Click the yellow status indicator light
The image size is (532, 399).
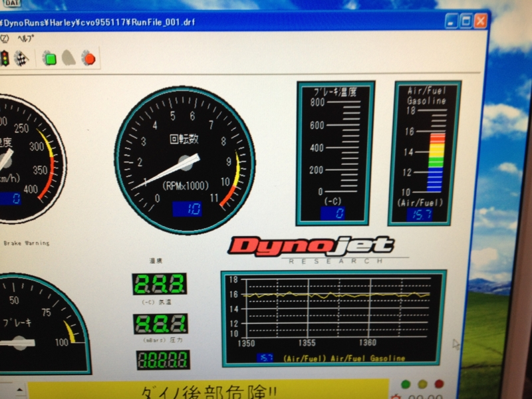422,384
